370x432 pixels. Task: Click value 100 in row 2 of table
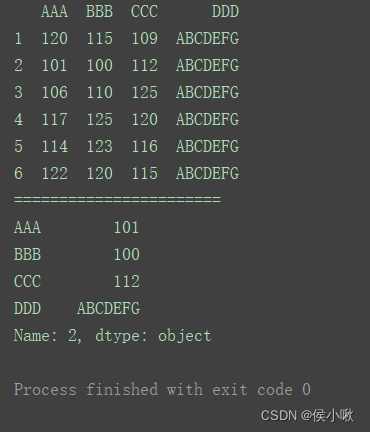click(x=100, y=65)
